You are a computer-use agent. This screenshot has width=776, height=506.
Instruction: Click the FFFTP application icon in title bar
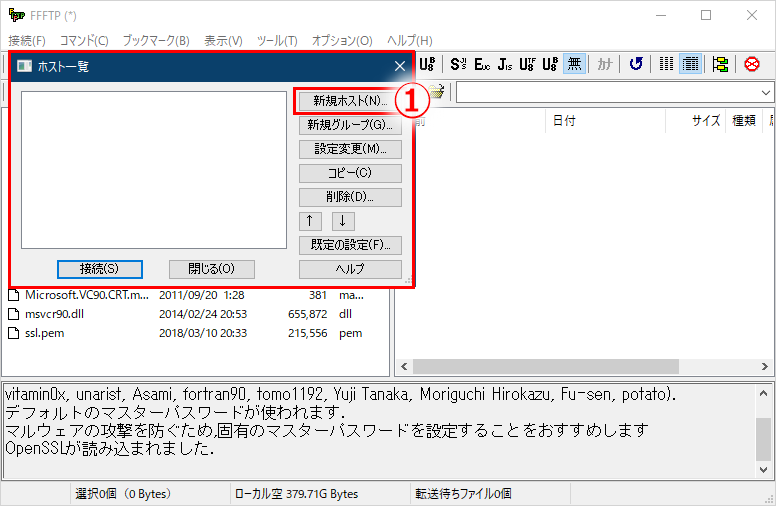click(x=16, y=15)
